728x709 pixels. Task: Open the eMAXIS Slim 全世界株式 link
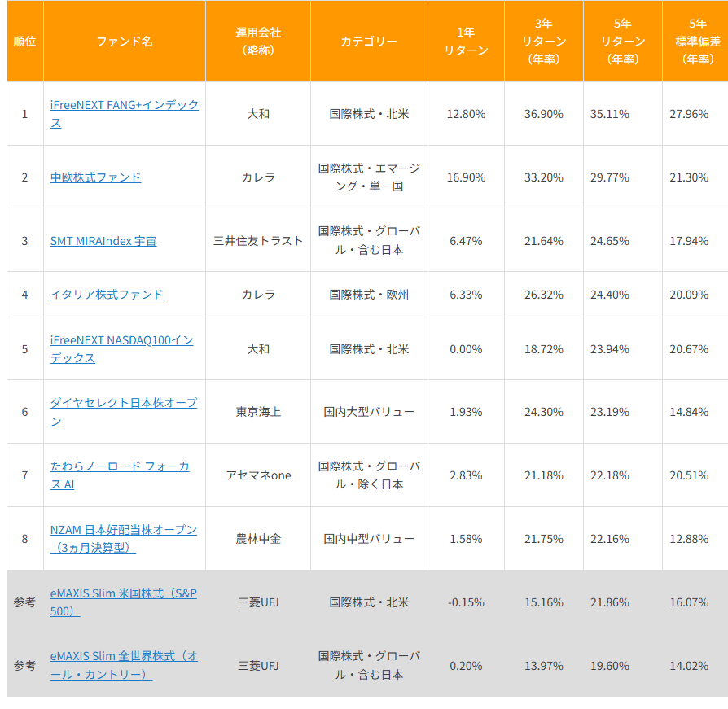click(124, 665)
